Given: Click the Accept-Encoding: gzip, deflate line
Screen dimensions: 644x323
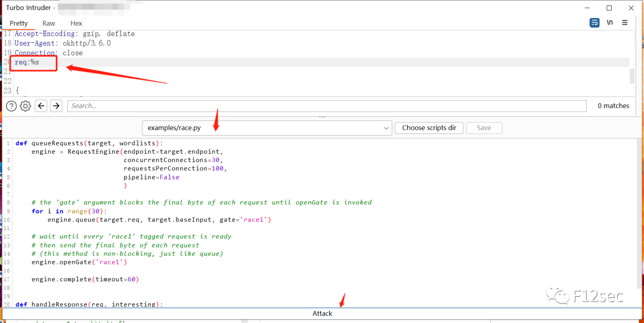Looking at the screenshot, I should pos(75,33).
